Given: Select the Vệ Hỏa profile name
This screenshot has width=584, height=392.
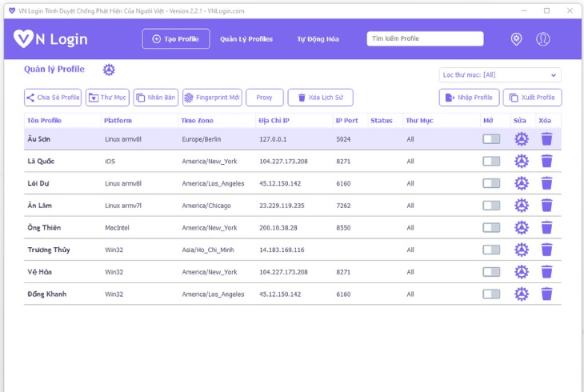Looking at the screenshot, I should pos(39,272).
